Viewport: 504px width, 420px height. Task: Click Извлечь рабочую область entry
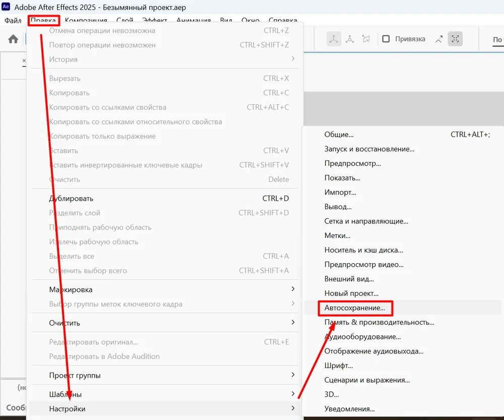tap(165, 242)
